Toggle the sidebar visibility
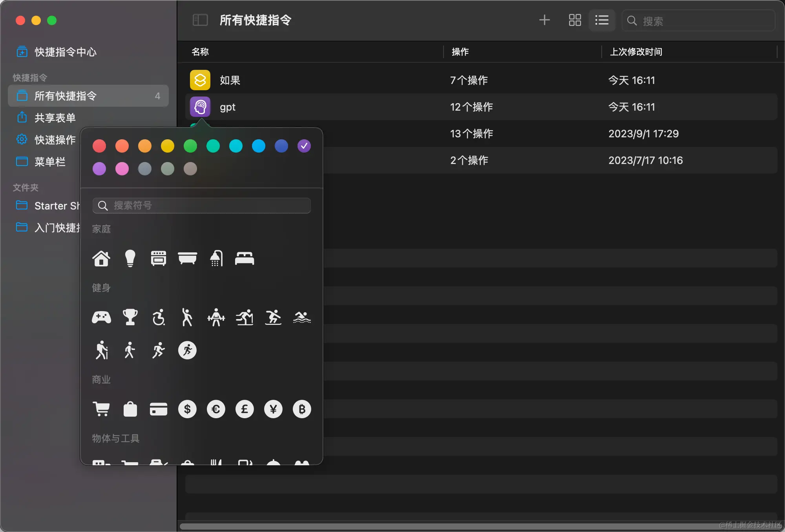This screenshot has height=532, width=785. click(200, 20)
